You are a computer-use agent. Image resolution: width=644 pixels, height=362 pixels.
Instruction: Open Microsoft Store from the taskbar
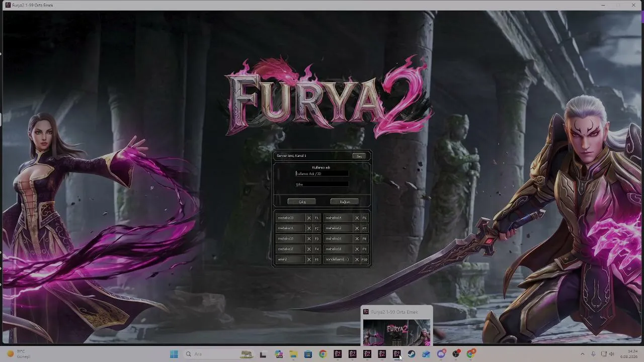pyautogui.click(x=308, y=354)
